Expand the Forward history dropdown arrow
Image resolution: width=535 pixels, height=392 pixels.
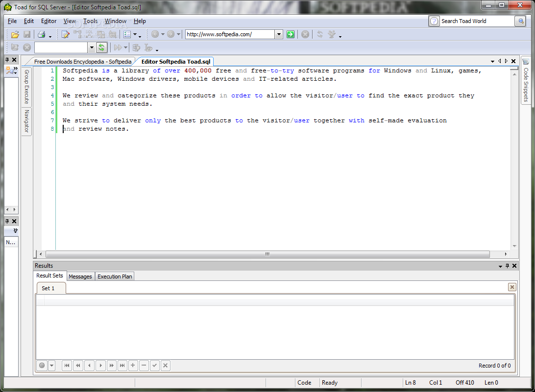click(x=178, y=34)
